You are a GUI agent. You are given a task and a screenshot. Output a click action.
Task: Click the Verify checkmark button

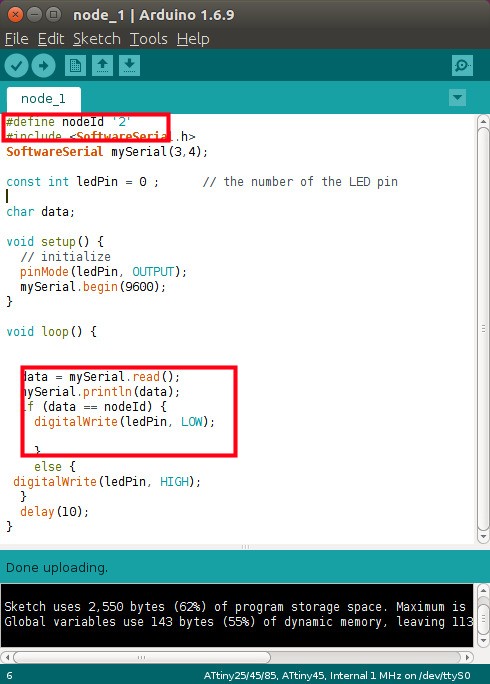click(17, 66)
